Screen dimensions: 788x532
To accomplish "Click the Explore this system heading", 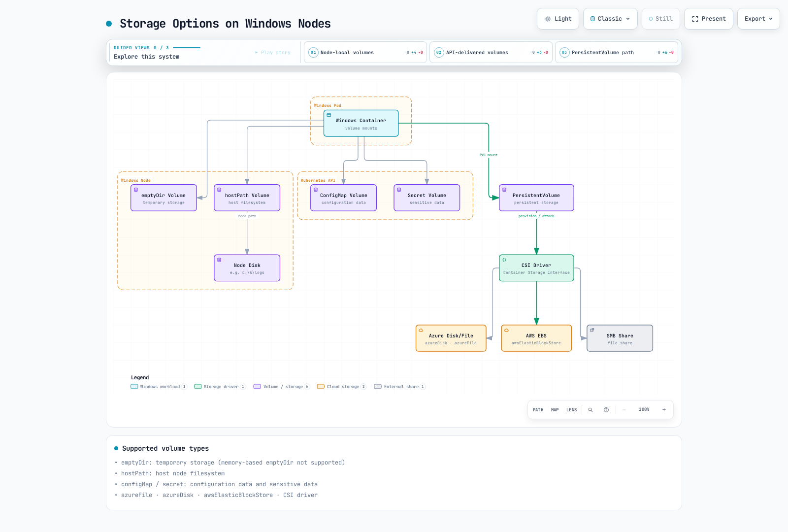I will point(147,57).
